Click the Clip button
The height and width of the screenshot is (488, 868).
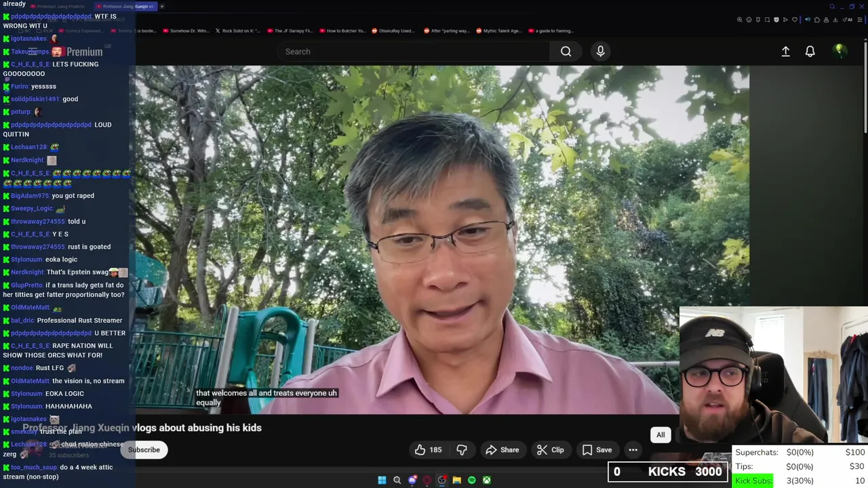551,449
